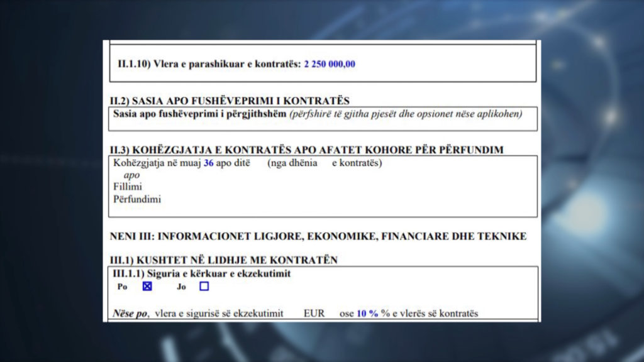This screenshot has width=644, height=362.
Task: Click the EUR currency label
Action: 314,314
